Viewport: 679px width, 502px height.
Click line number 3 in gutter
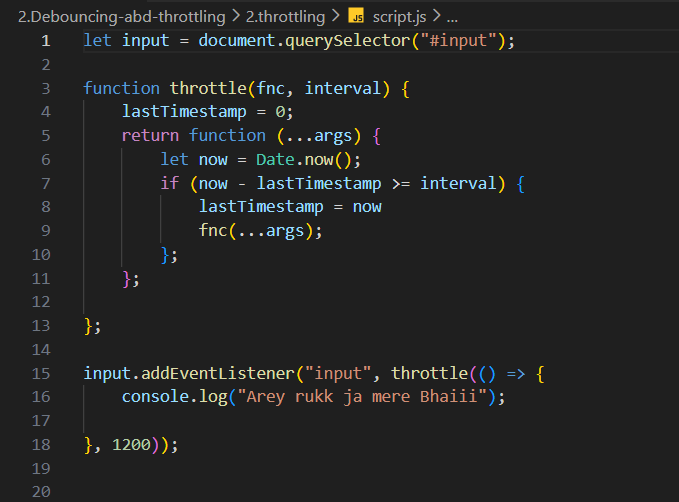point(46,88)
